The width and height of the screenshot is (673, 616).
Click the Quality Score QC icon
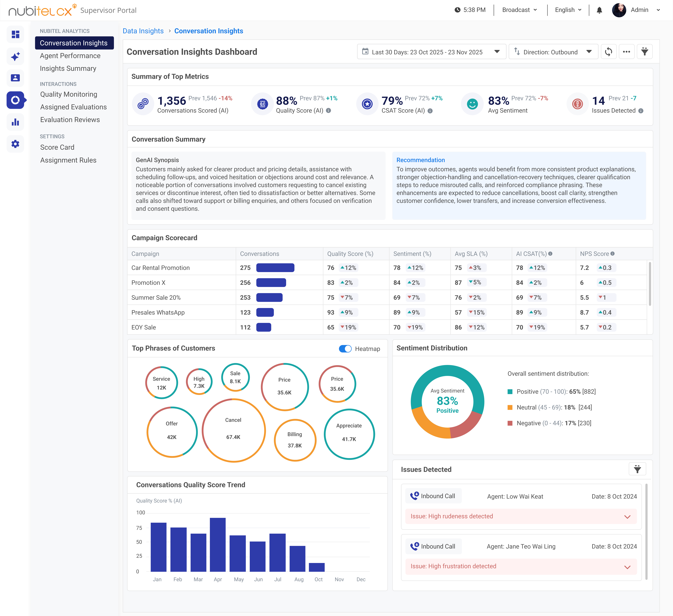(x=262, y=104)
